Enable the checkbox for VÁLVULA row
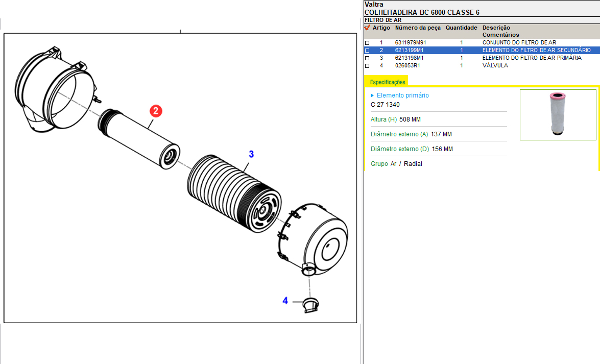 click(x=367, y=66)
